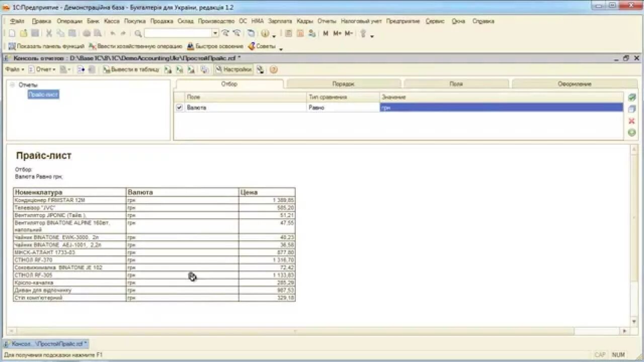Click the Print icon in main toolbar
Screen dimensions: 644x362
coord(87,34)
